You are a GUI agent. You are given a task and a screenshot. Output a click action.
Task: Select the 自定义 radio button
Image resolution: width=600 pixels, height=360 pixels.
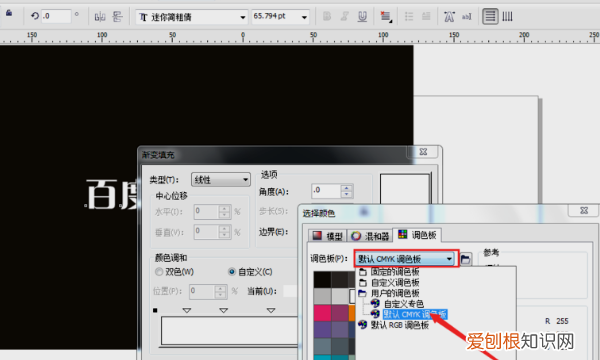(x=232, y=272)
